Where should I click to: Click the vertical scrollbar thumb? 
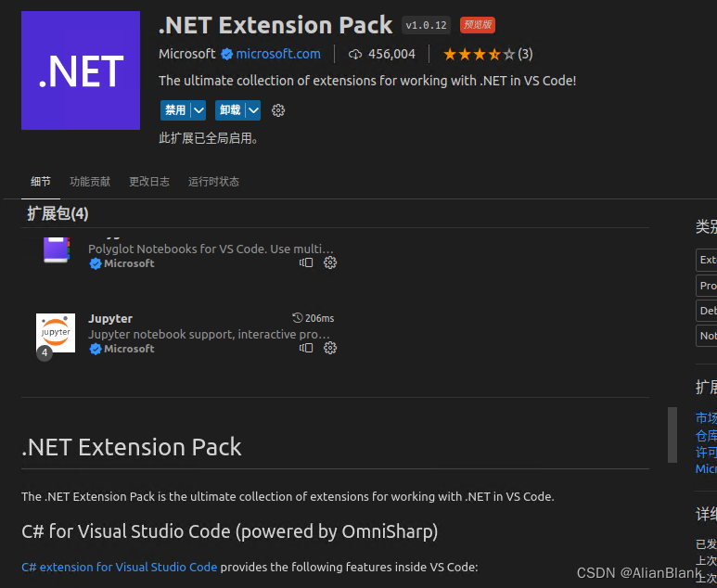click(672, 435)
